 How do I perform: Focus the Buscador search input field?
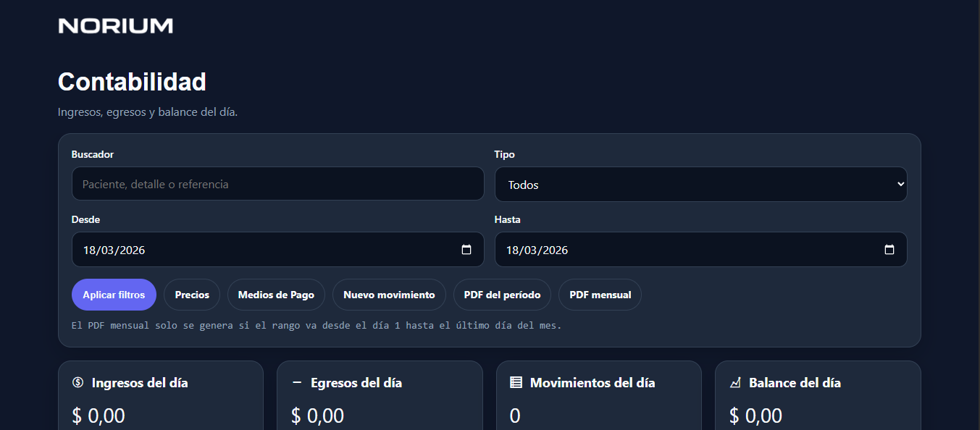click(277, 184)
